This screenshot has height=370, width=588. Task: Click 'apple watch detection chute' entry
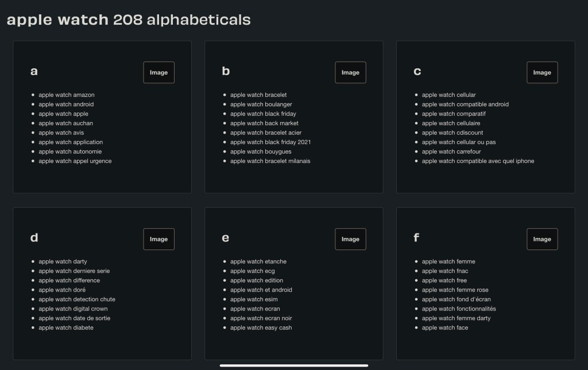[x=77, y=299]
